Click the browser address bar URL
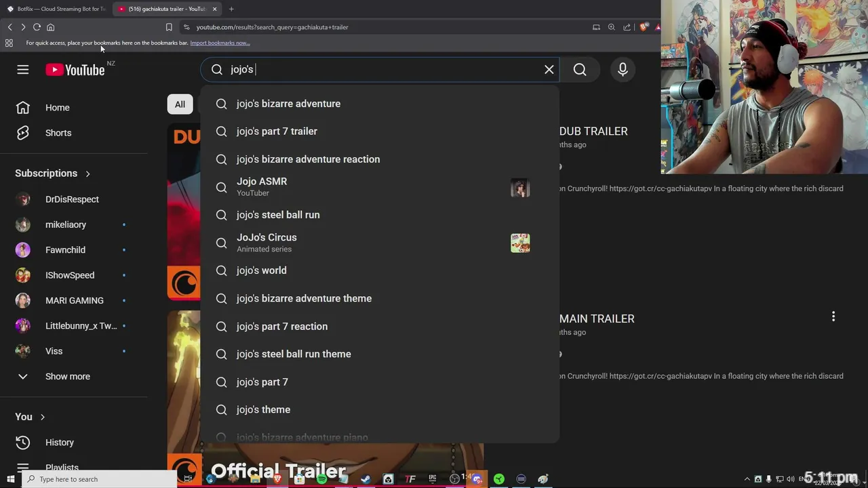The width and height of the screenshot is (868, 488). [272, 27]
